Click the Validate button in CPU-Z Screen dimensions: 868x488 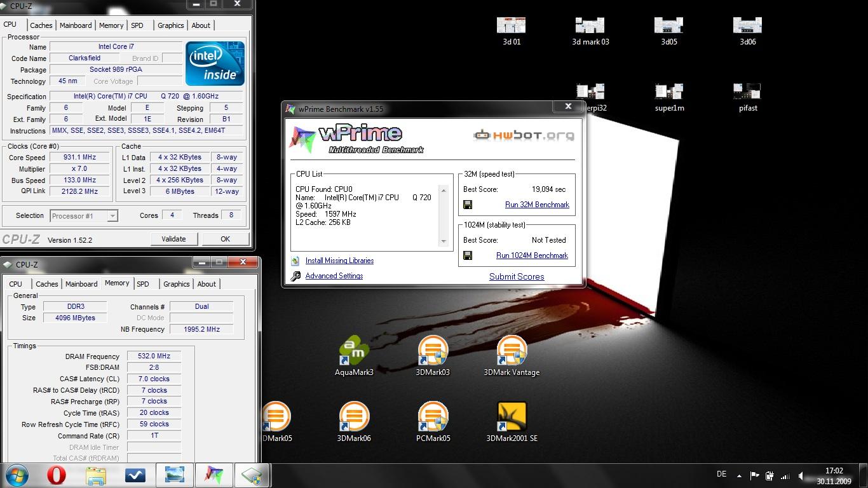173,239
